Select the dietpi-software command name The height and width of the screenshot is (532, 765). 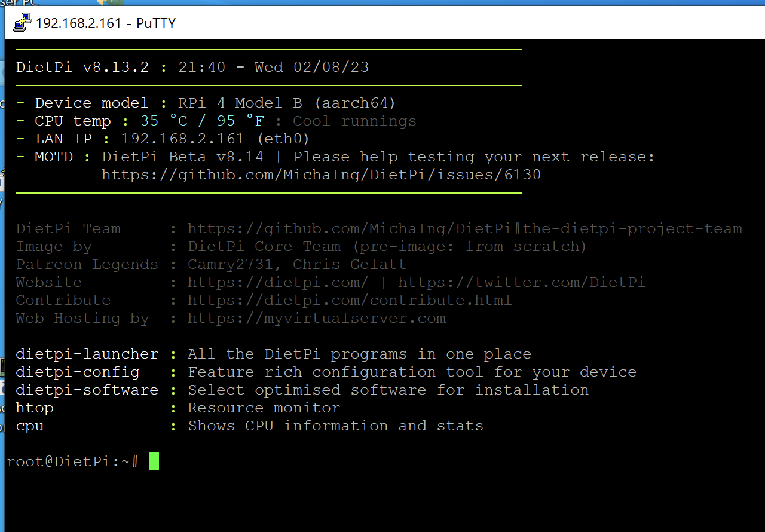87,390
